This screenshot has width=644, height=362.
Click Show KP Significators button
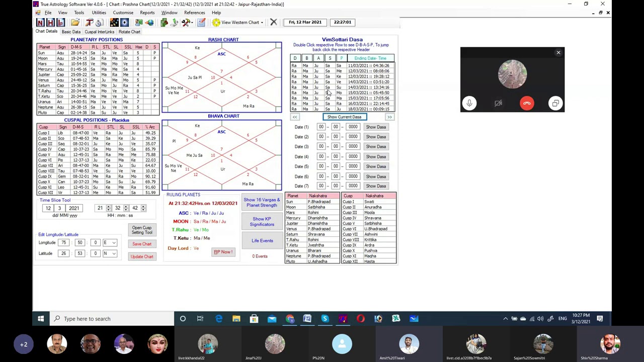(x=262, y=222)
